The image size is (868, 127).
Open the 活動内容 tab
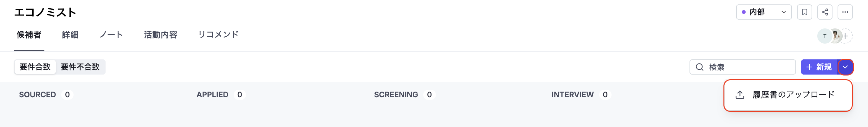click(160, 35)
